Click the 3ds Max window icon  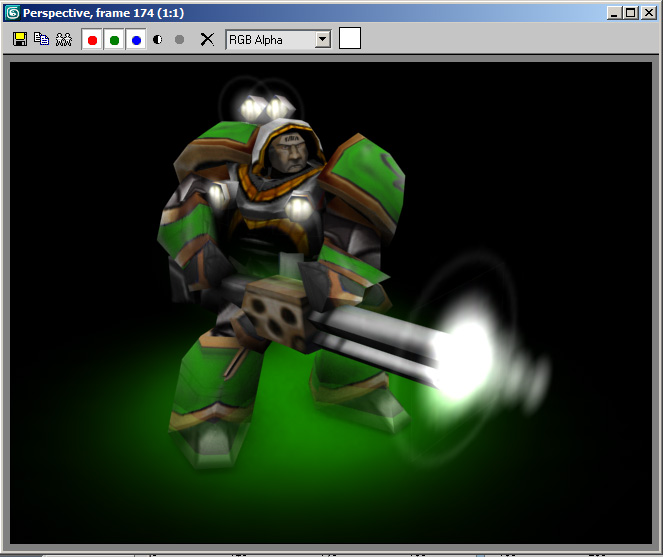point(12,13)
